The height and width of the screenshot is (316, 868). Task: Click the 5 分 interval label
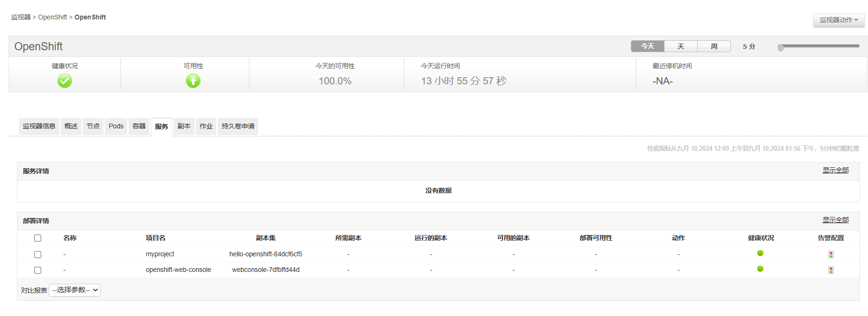click(x=749, y=46)
